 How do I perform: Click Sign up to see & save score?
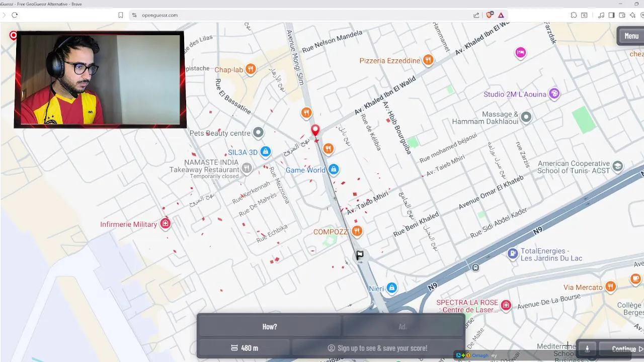pos(377,348)
